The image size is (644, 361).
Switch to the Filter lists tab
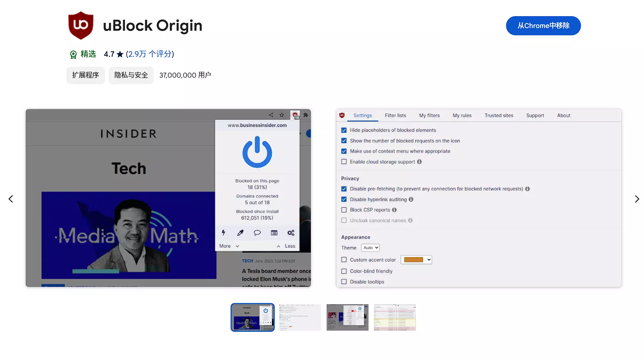click(x=395, y=116)
